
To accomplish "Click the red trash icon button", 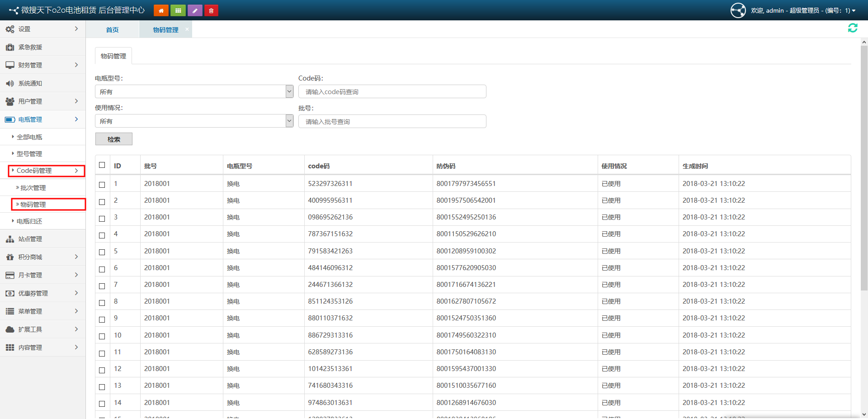I will [211, 10].
